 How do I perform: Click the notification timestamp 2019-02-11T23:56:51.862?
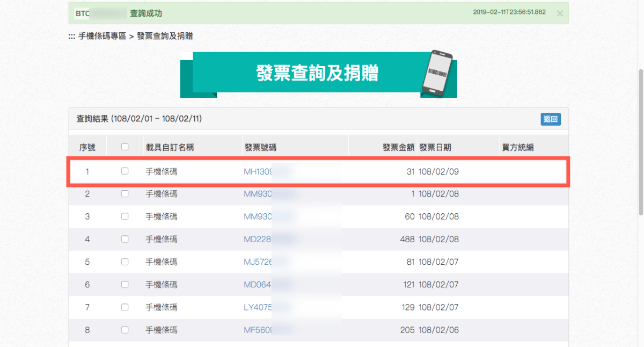point(509,12)
